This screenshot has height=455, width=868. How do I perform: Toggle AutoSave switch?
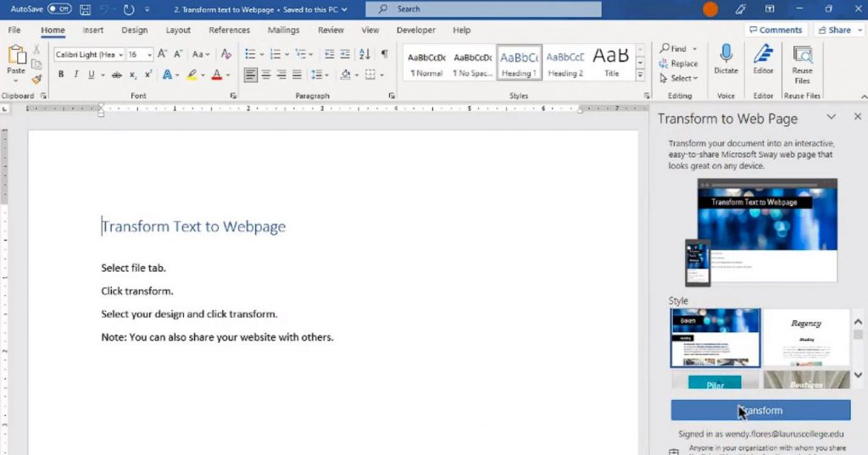point(59,8)
